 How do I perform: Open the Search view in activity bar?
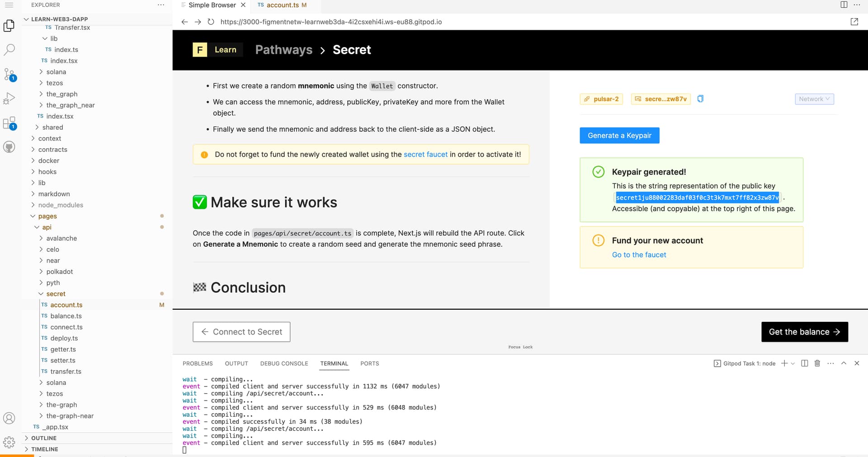tap(9, 50)
